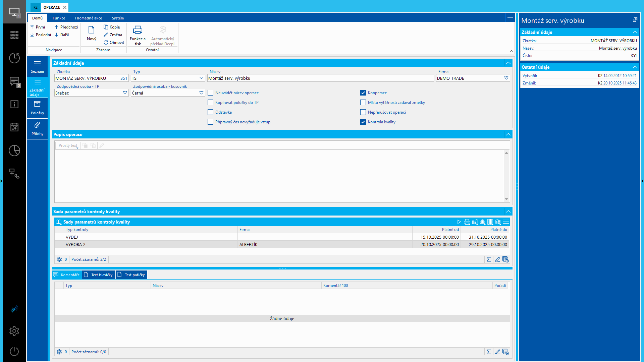The width and height of the screenshot is (644, 362).
Task: Switch to the Hromadné akce ribbon tab
Action: click(x=89, y=18)
